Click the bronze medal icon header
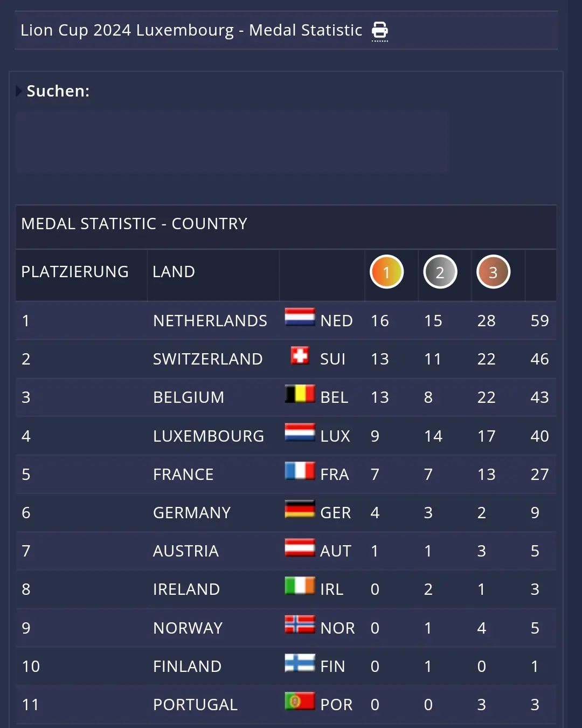 click(x=493, y=272)
